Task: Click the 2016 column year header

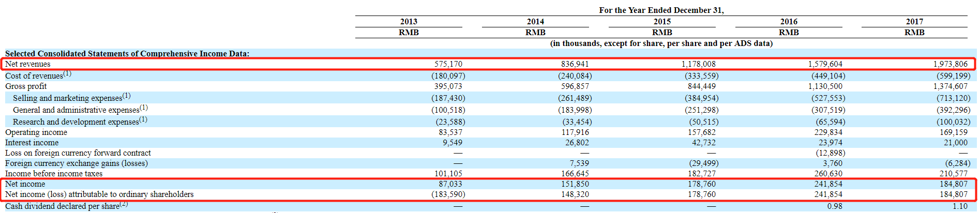Action: (789, 22)
